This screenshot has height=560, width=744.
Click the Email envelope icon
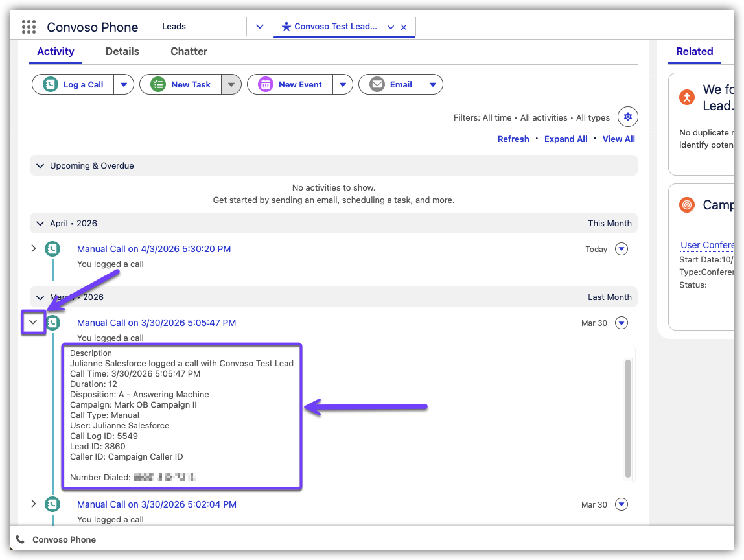click(377, 84)
